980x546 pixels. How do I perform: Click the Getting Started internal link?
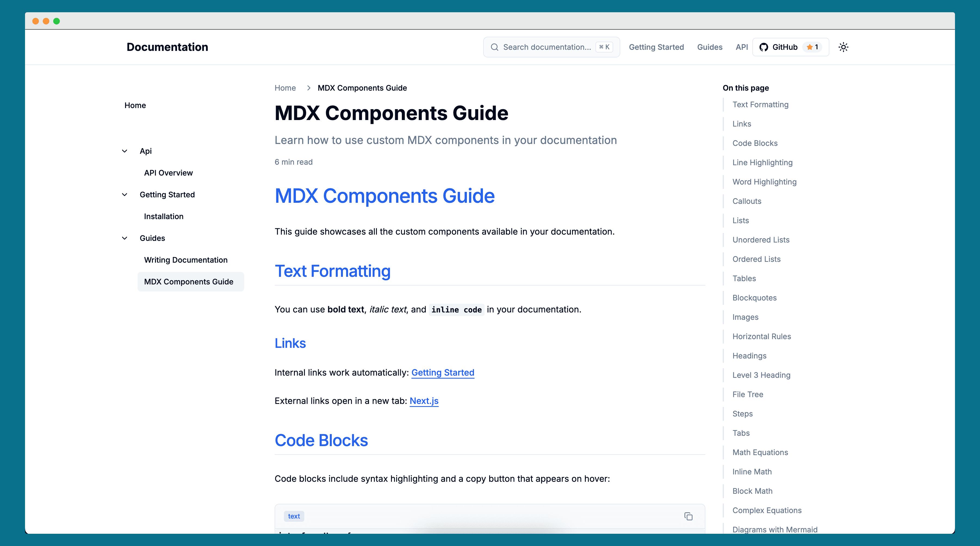tap(442, 372)
